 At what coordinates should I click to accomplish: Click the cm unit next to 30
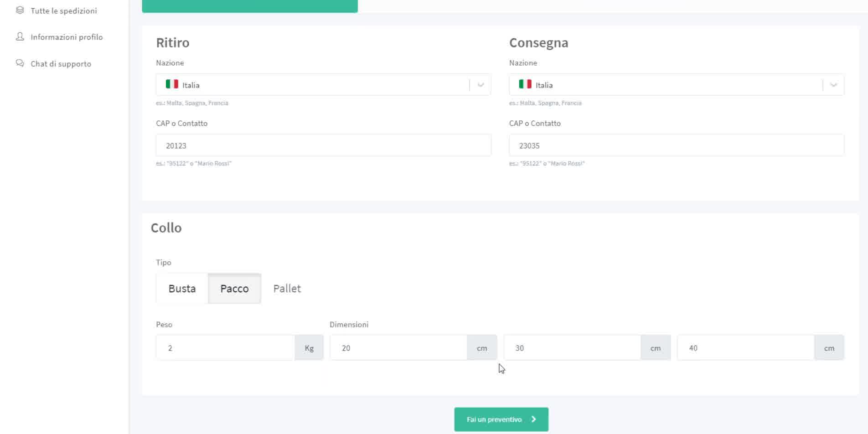pos(656,348)
